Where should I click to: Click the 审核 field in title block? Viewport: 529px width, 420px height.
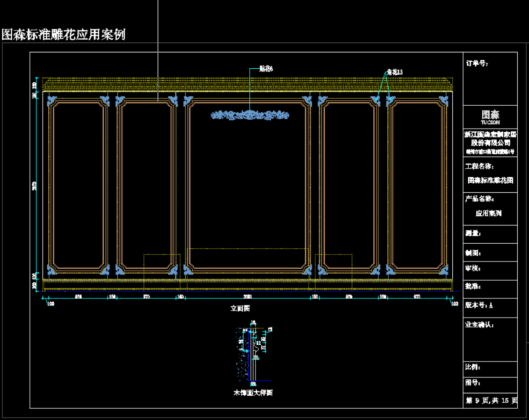(473, 269)
